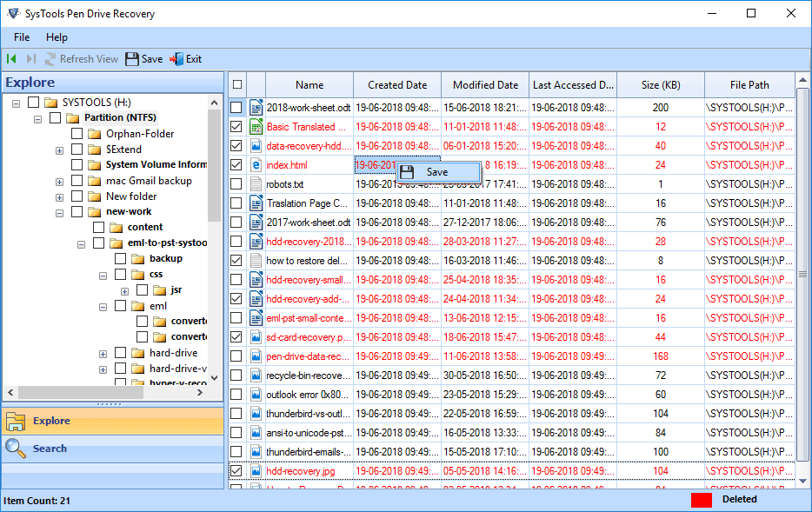
Task: Click the spreadsheet icon of Basic Translated file
Action: click(x=256, y=127)
